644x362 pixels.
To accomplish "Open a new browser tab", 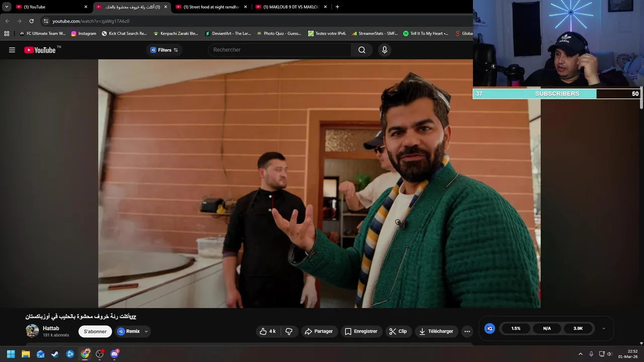I will coord(337,7).
